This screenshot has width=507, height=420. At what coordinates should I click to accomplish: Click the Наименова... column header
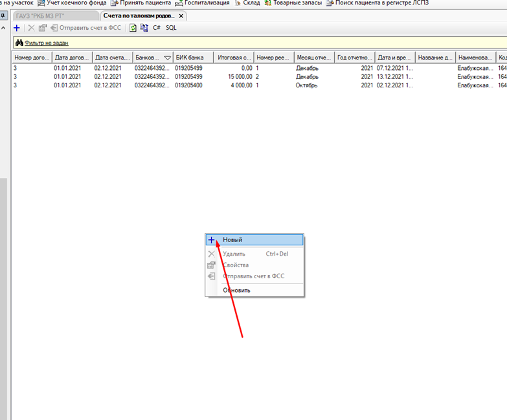476,58
